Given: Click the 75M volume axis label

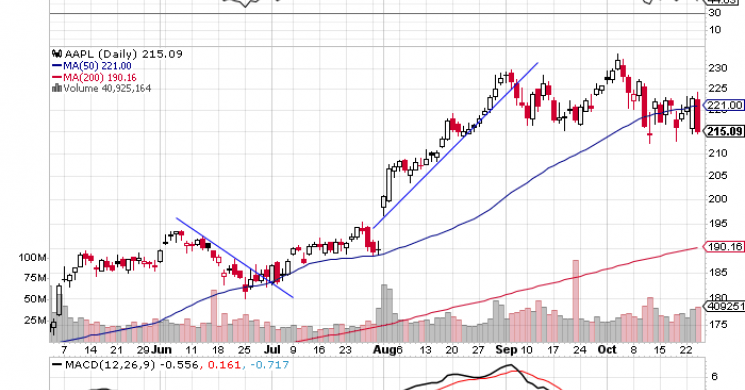Looking at the screenshot, I should click(35, 278).
